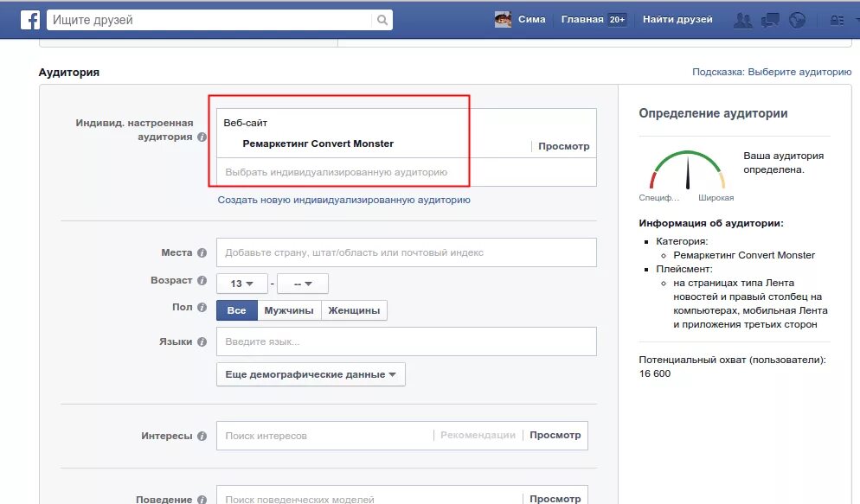Open the friend requests icon

(x=742, y=20)
